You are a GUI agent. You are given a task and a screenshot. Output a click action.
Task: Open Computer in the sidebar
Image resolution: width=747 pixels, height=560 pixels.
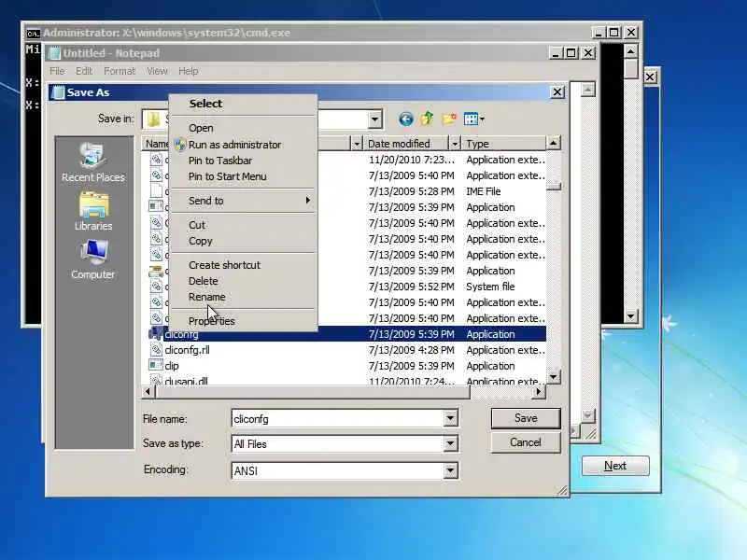[92, 259]
